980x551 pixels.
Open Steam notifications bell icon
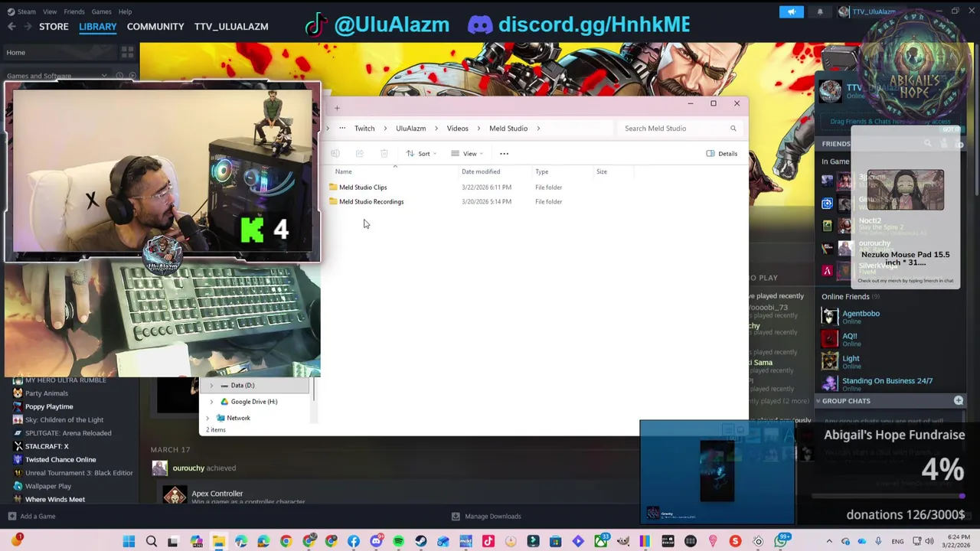point(820,11)
